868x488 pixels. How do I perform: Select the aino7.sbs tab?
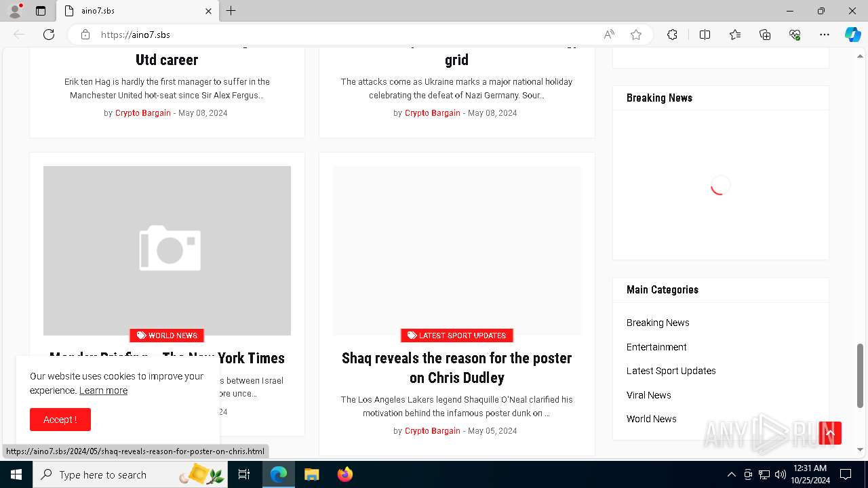(138, 11)
